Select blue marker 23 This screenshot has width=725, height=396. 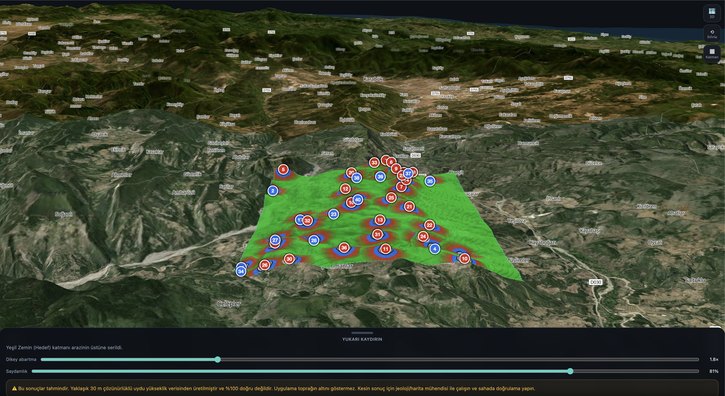point(333,214)
